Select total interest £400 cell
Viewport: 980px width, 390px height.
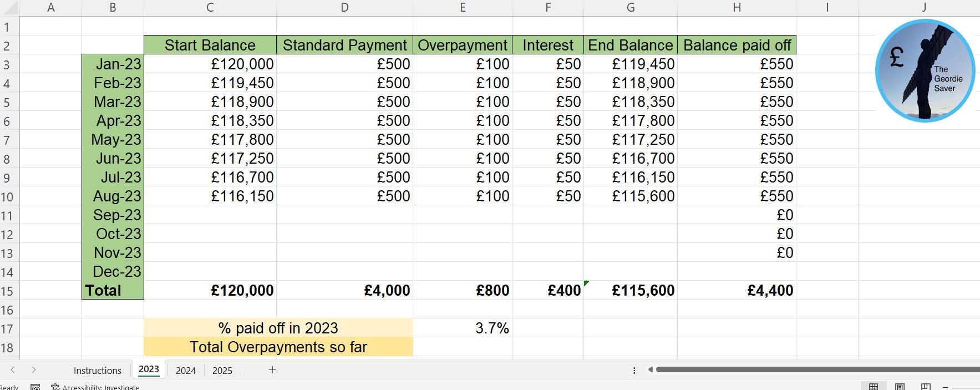(x=548, y=290)
